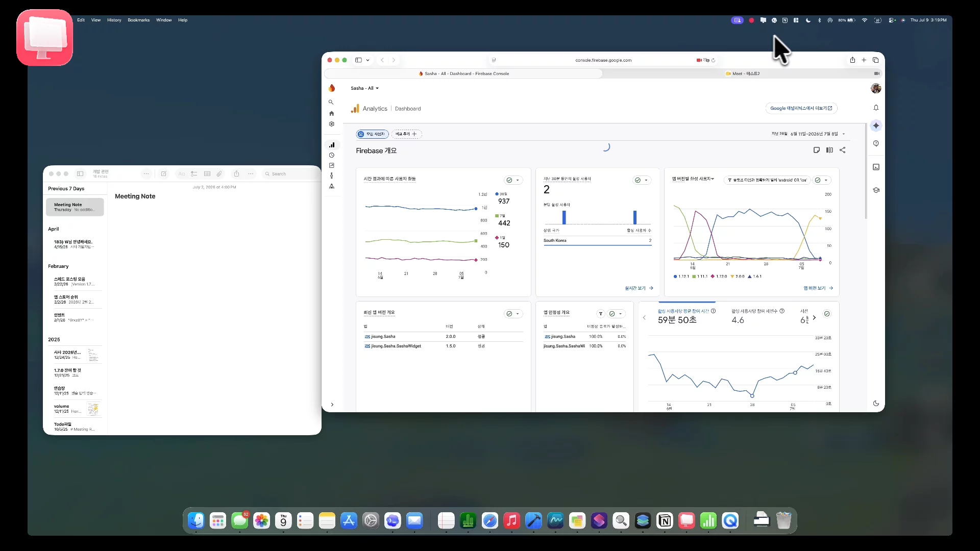The image size is (980, 551).
Task: Click the add comparison button
Action: (406, 134)
